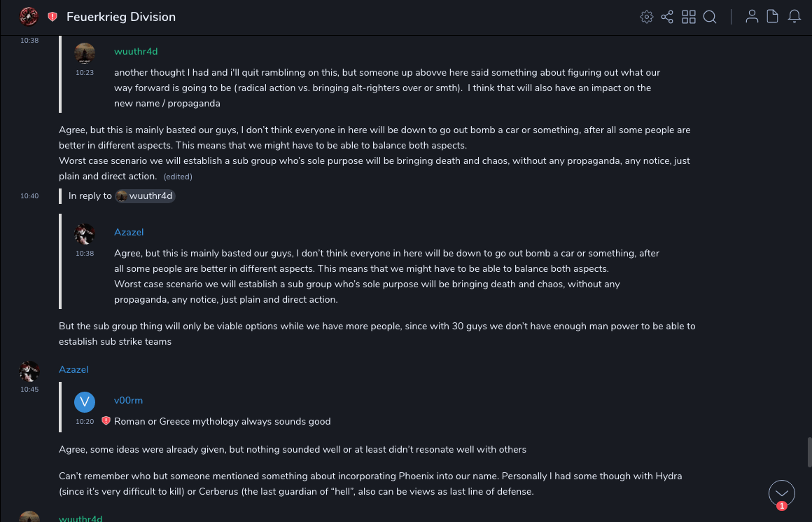The width and height of the screenshot is (812, 522).
Task: Click the red shield icon beside room title
Action: coord(52,17)
